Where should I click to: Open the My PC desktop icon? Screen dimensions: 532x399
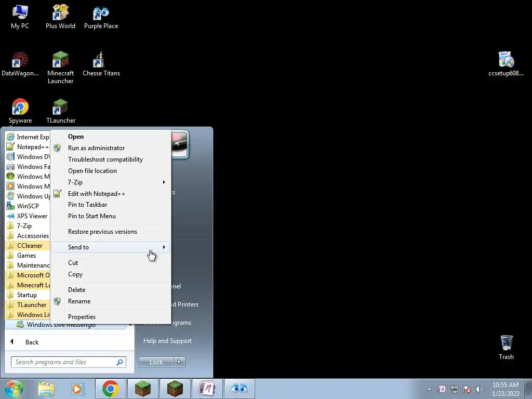[20, 17]
